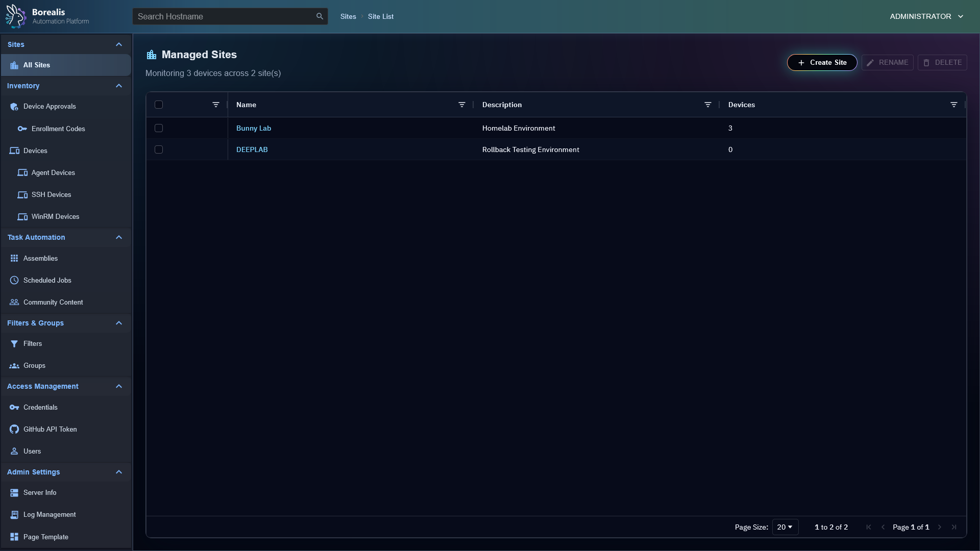The height and width of the screenshot is (551, 980).
Task: Open the Page Size dropdown
Action: point(785,527)
